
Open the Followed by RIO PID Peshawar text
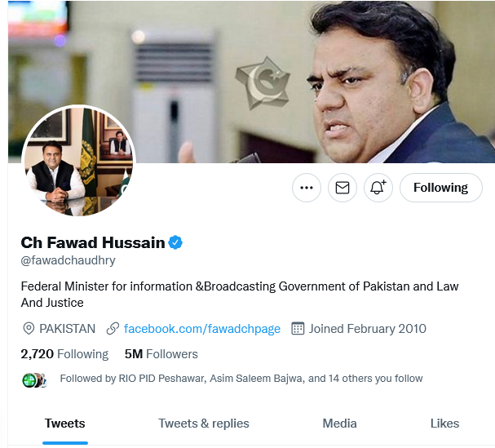[x=241, y=379]
